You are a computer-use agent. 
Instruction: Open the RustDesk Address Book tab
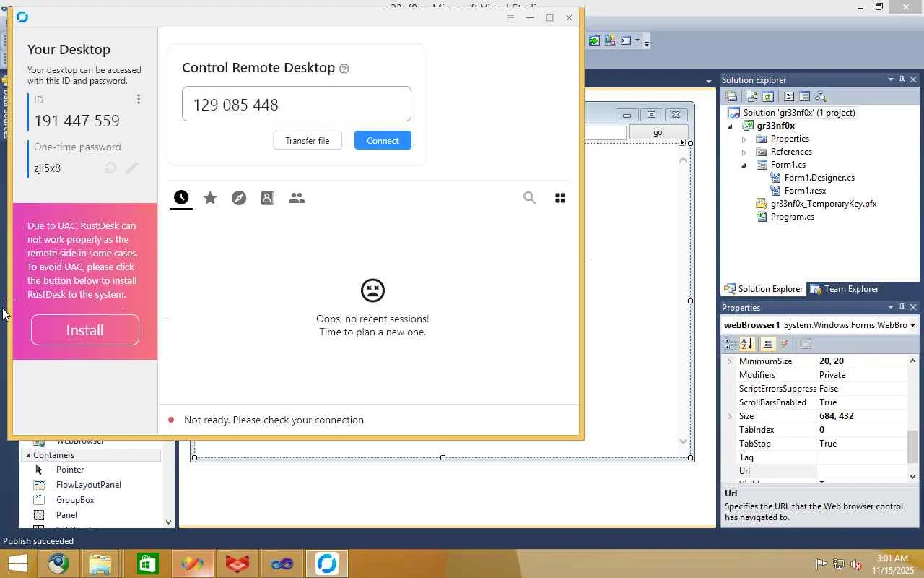tap(268, 198)
